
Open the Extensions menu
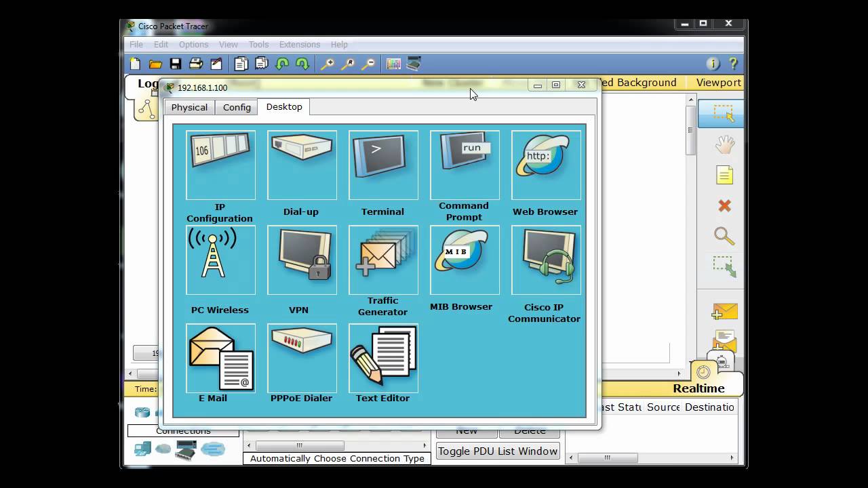pyautogui.click(x=300, y=45)
